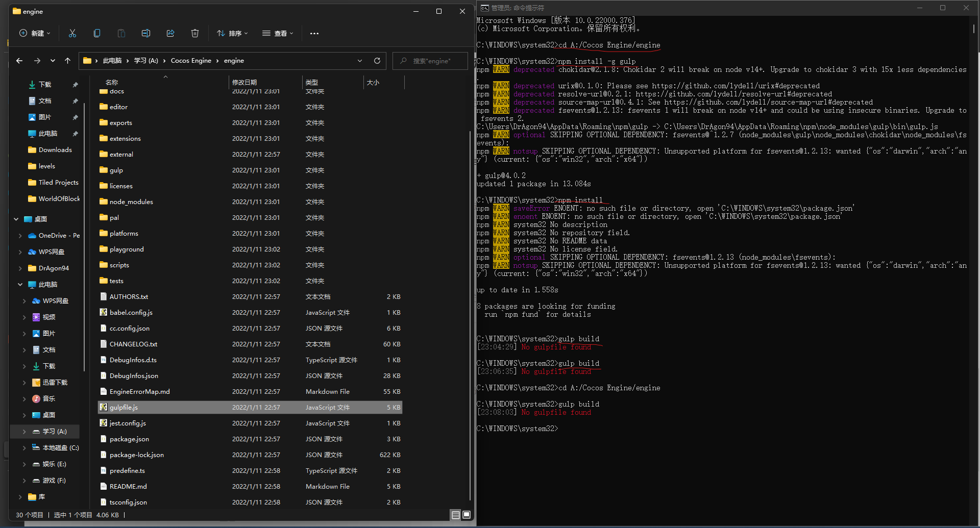Open the 新建 (New) dropdown
Screen dimensions: 980x528
pos(35,33)
